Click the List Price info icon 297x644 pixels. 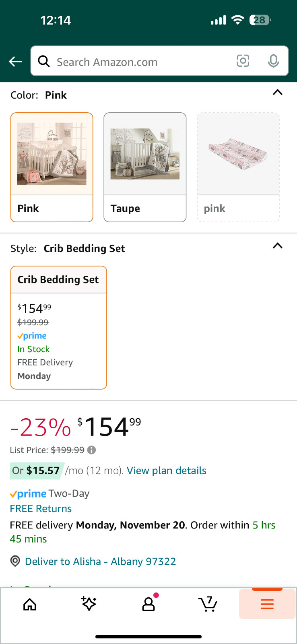click(x=92, y=450)
